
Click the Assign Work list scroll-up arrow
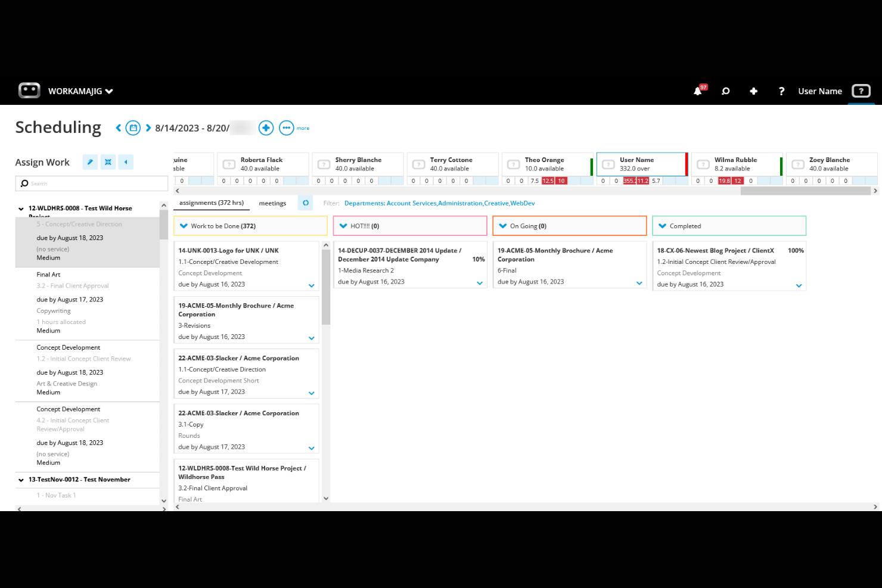[x=164, y=206]
